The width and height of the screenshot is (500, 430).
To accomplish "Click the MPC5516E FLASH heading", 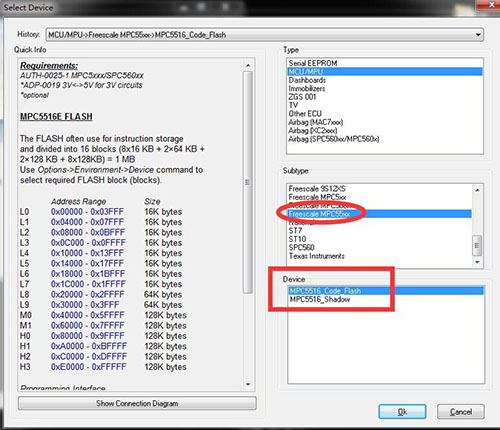I will click(56, 117).
